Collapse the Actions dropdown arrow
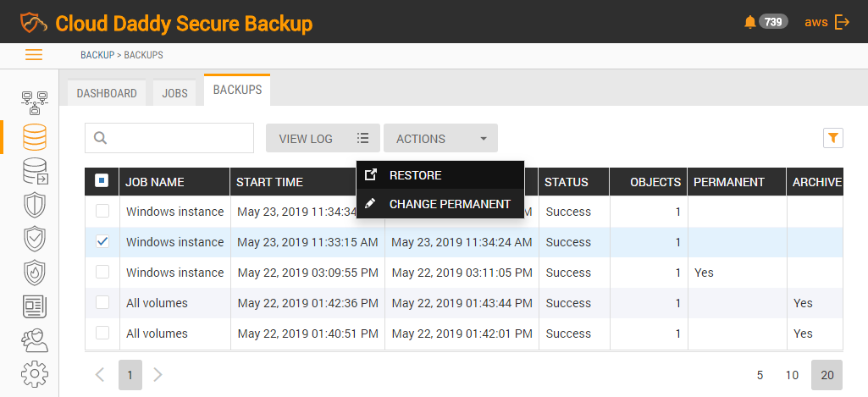 [484, 139]
